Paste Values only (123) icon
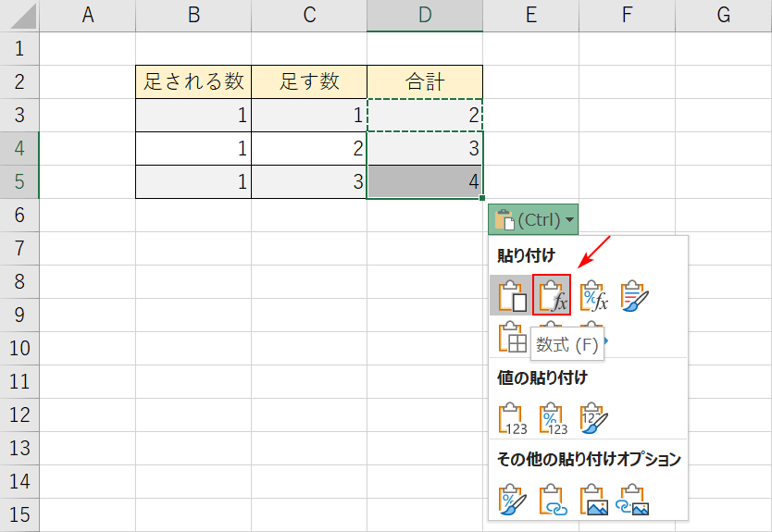Image resolution: width=772 pixels, height=532 pixels. [512, 418]
